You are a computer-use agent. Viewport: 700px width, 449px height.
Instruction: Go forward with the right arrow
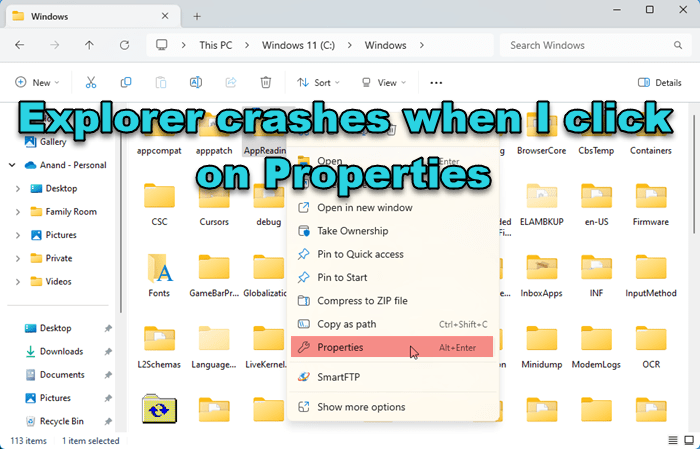[54, 45]
